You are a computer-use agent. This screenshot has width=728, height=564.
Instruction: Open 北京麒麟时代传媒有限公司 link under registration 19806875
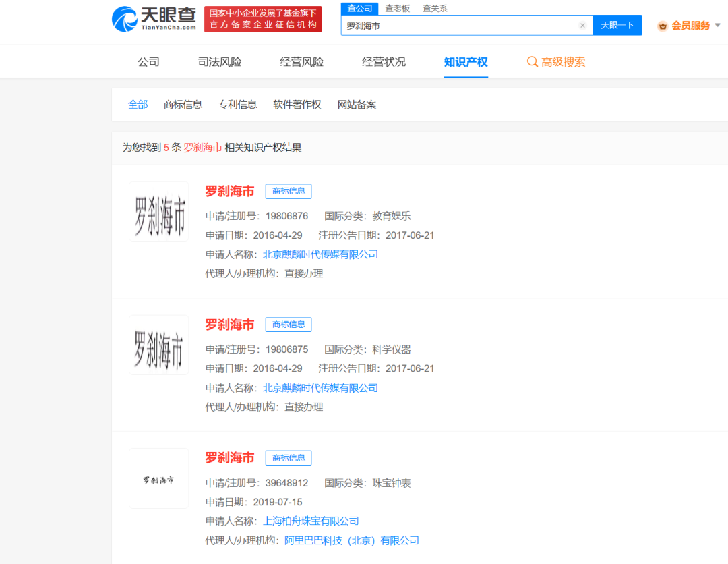320,388
